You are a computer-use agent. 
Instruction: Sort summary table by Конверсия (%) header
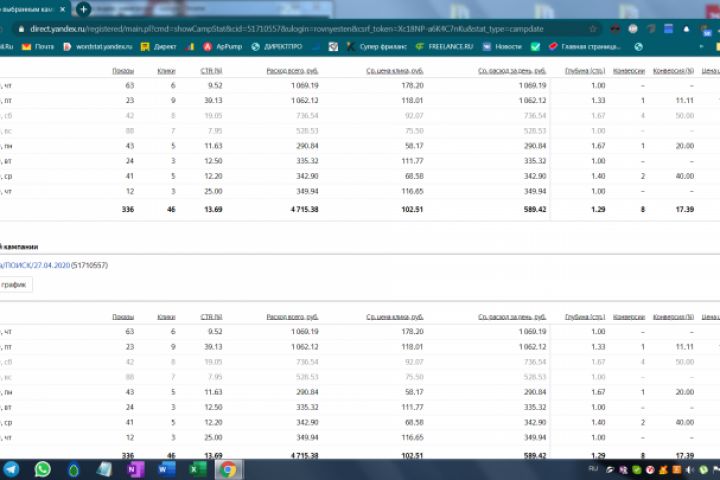tap(673, 71)
